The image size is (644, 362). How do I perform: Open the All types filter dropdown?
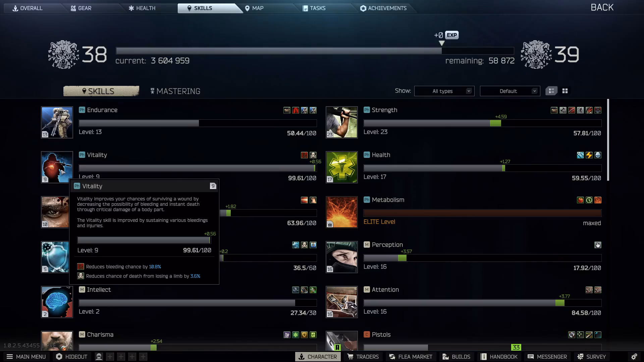444,91
